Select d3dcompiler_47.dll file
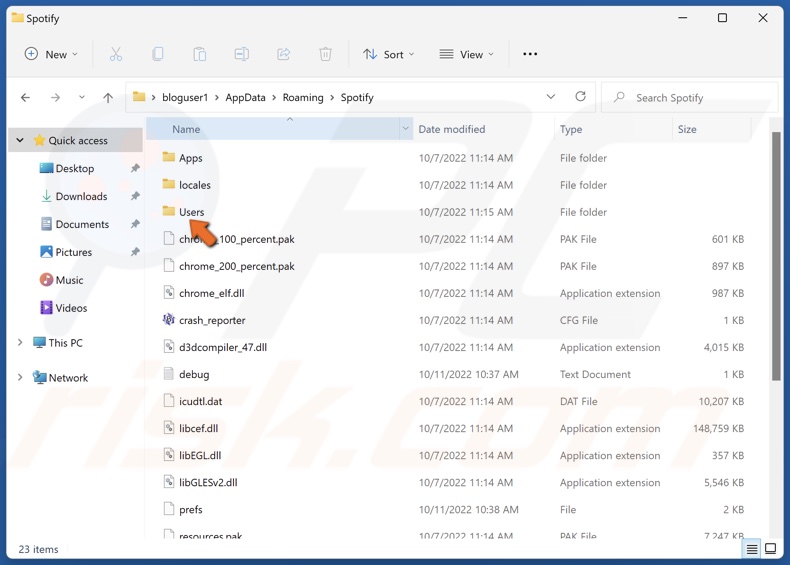 click(x=223, y=347)
